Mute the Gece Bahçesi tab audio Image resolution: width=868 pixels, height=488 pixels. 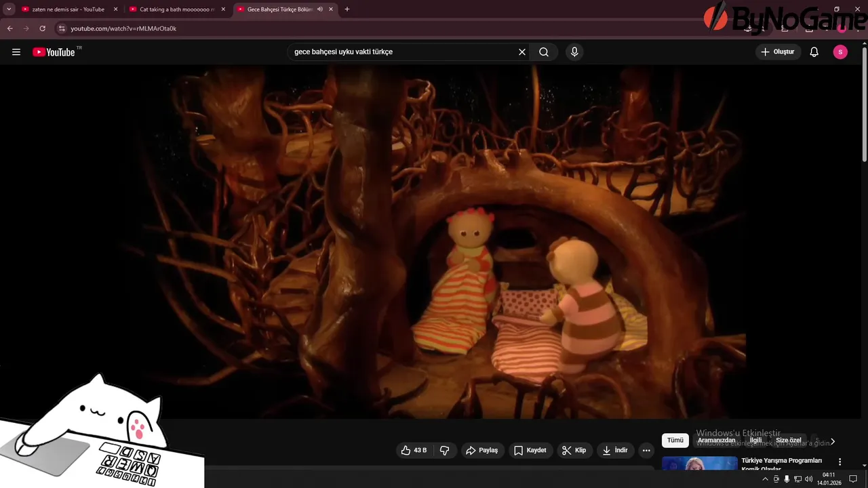(x=319, y=9)
